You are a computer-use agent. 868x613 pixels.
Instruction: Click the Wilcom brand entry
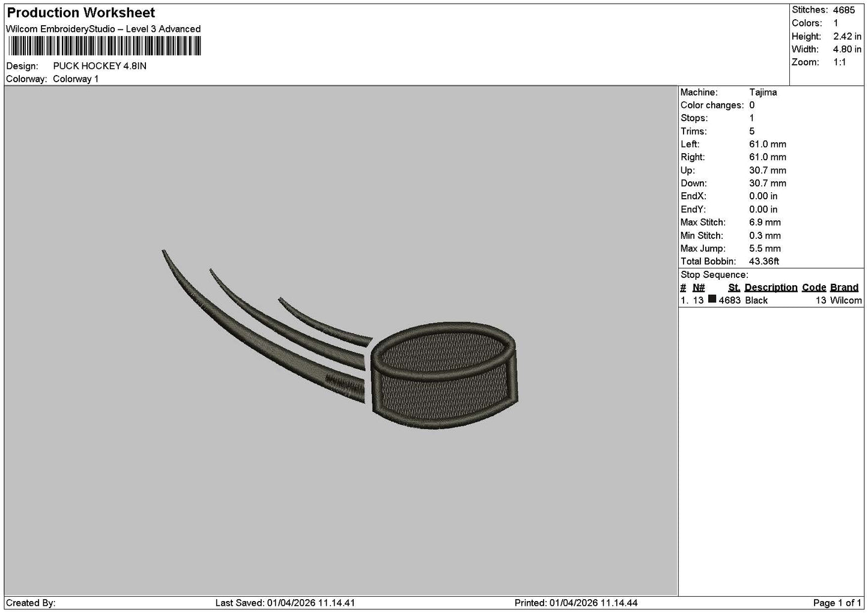[846, 301]
